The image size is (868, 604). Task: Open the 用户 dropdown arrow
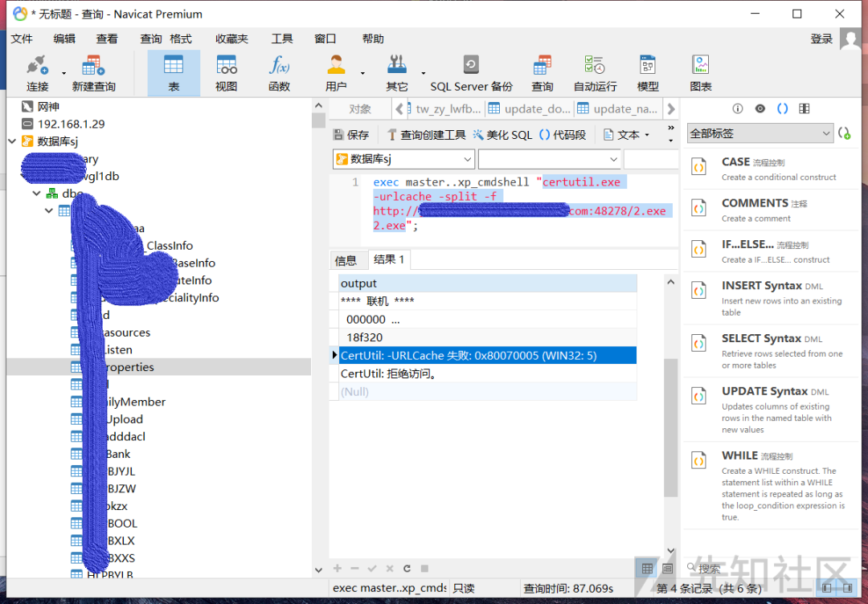(362, 73)
